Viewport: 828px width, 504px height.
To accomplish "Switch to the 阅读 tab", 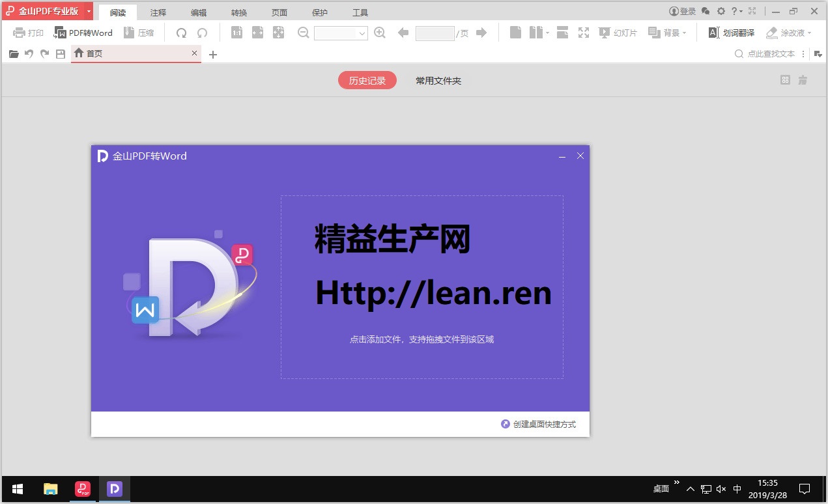I will coord(118,12).
